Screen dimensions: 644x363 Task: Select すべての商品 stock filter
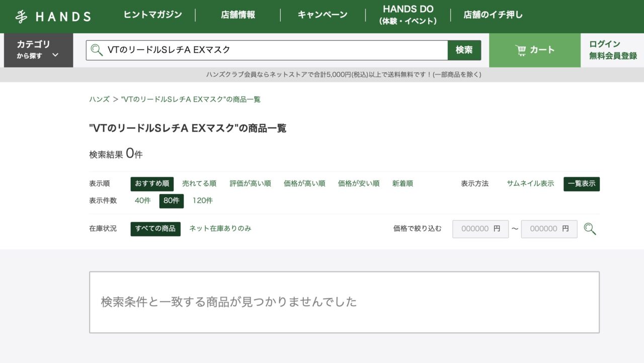coord(155,229)
